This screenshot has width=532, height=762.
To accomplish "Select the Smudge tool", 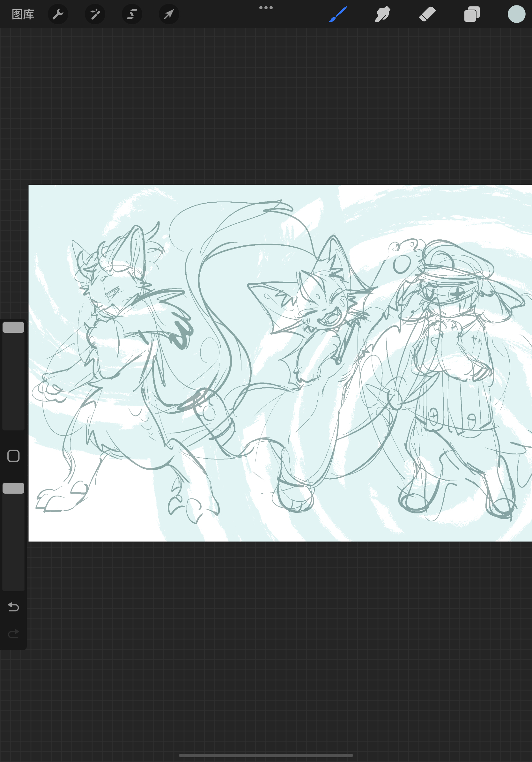I will pos(382,14).
